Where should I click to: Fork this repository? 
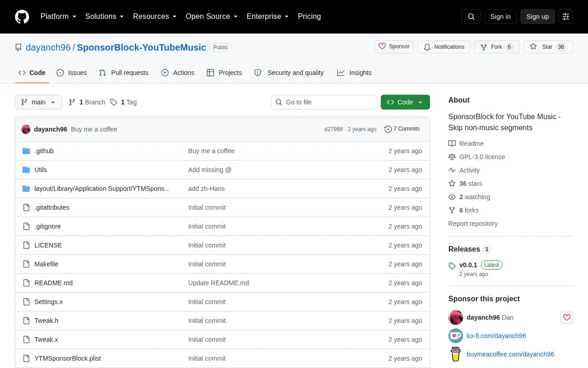(x=497, y=47)
